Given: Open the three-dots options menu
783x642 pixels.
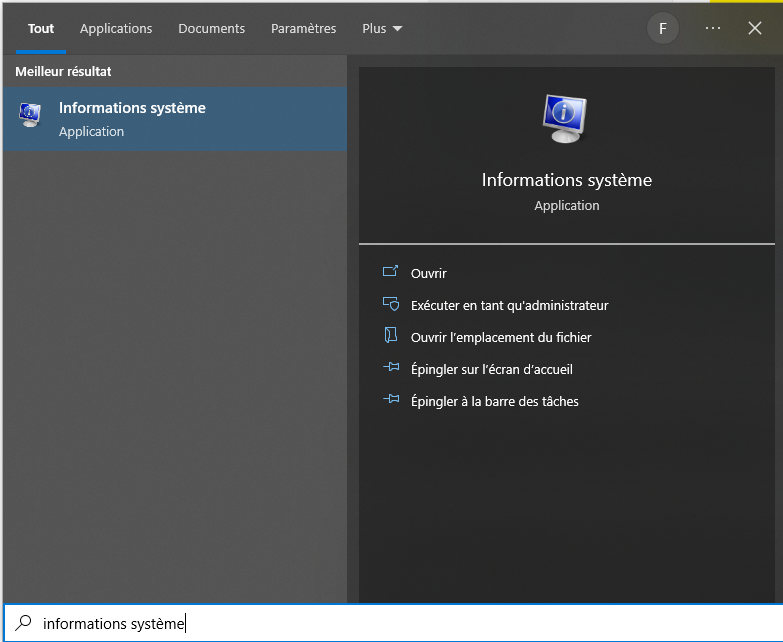Looking at the screenshot, I should pos(712,28).
